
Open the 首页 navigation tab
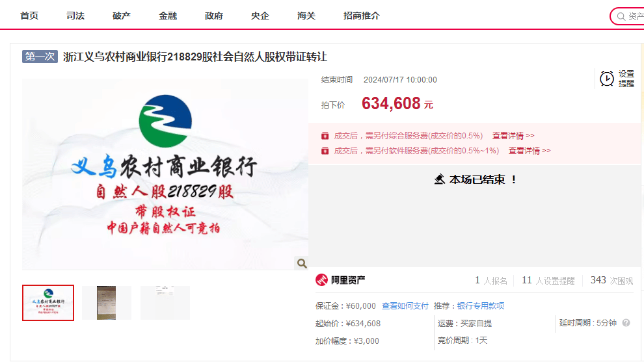[x=29, y=16]
